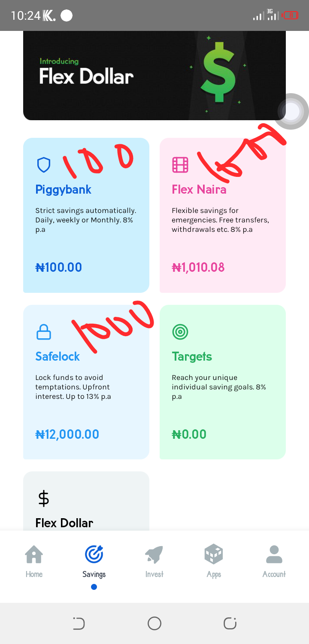Open Piggybank via its title
Screen dimensions: 309x644
pos(64,189)
